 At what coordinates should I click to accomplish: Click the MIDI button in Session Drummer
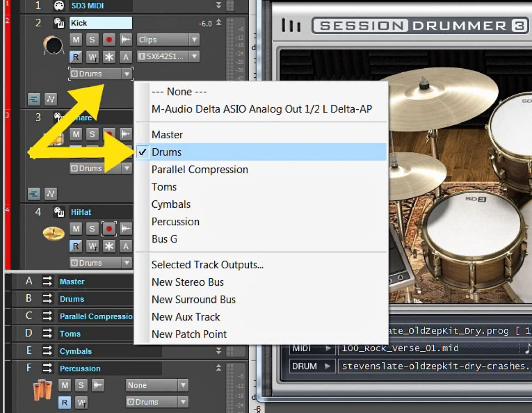[x=311, y=348]
